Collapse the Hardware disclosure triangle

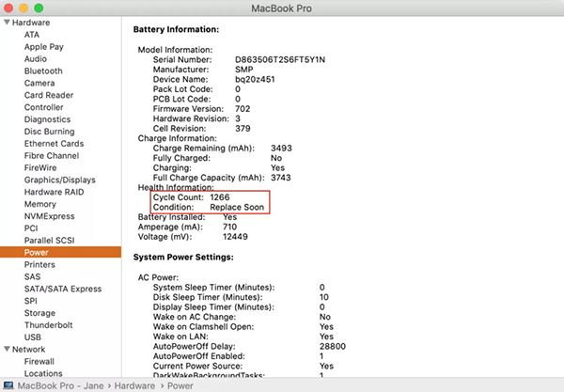(7, 23)
